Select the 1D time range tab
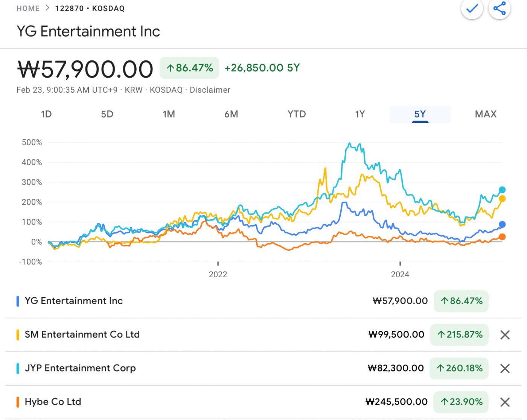This screenshot has width=527, height=420. 46,114
